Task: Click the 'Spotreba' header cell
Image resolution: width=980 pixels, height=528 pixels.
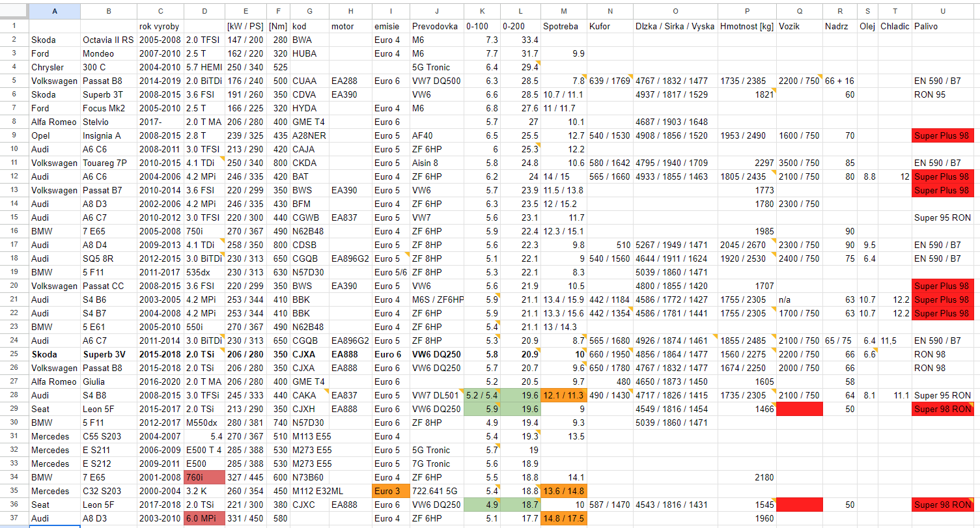Action: [564, 26]
